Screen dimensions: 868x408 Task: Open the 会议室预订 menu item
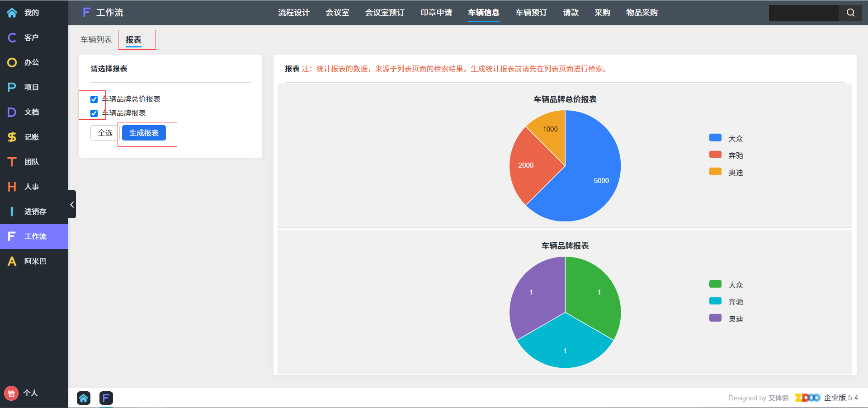[385, 13]
